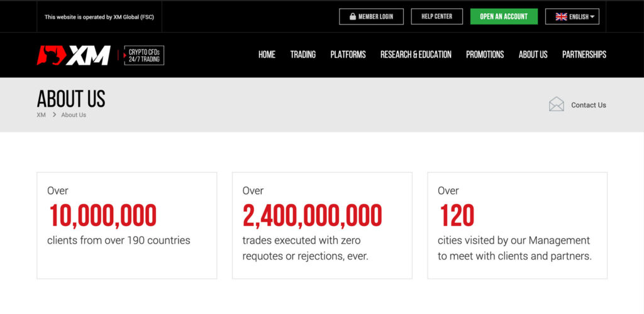Open the Partnerships menu
The width and height of the screenshot is (644, 314).
584,55
